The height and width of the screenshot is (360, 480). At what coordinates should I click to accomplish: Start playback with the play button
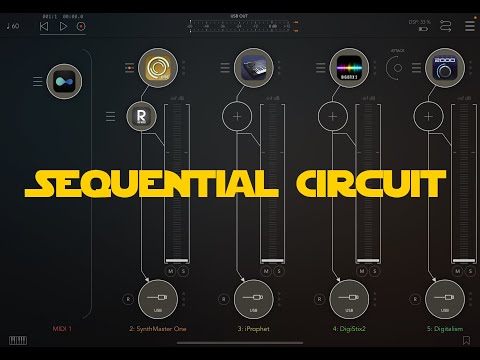point(63,26)
